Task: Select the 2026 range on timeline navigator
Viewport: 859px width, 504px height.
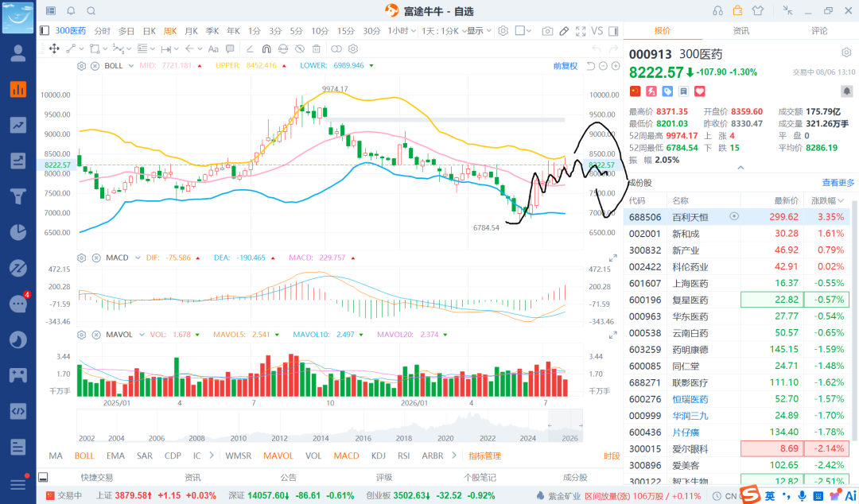Action: (x=569, y=438)
